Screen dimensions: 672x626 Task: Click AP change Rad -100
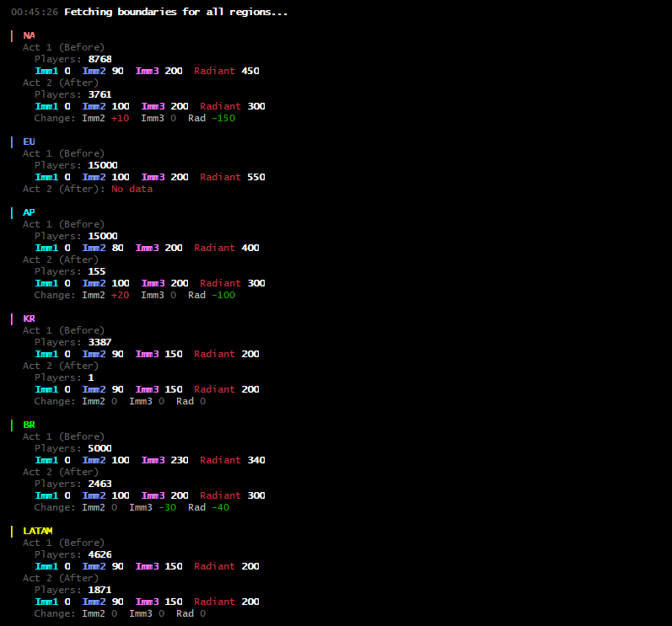(x=223, y=295)
